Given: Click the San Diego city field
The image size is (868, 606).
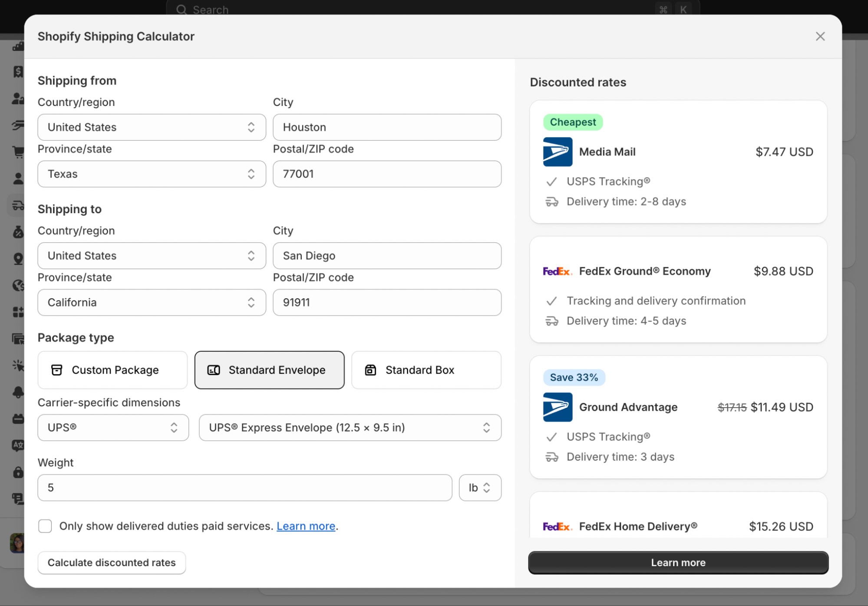Looking at the screenshot, I should tap(387, 256).
